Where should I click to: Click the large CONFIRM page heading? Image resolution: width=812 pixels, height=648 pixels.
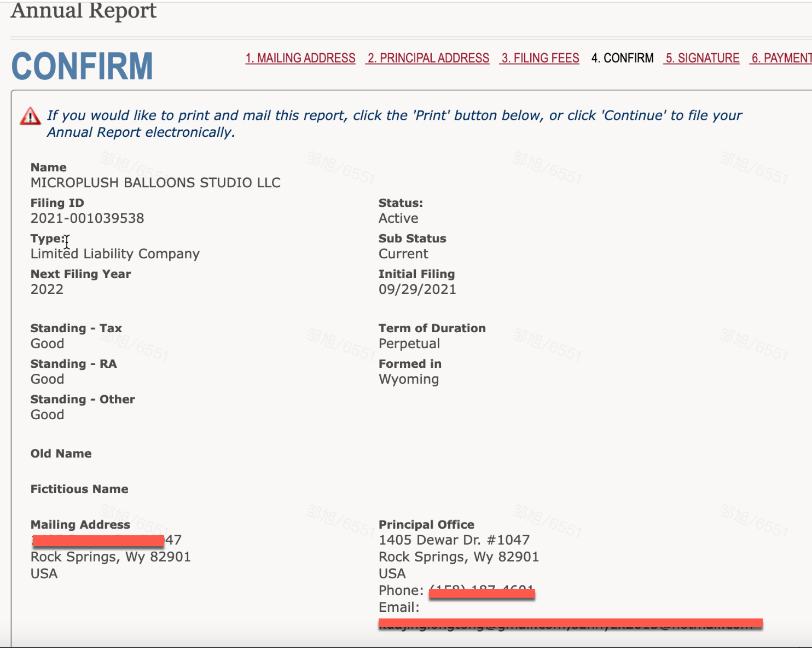[x=82, y=67]
